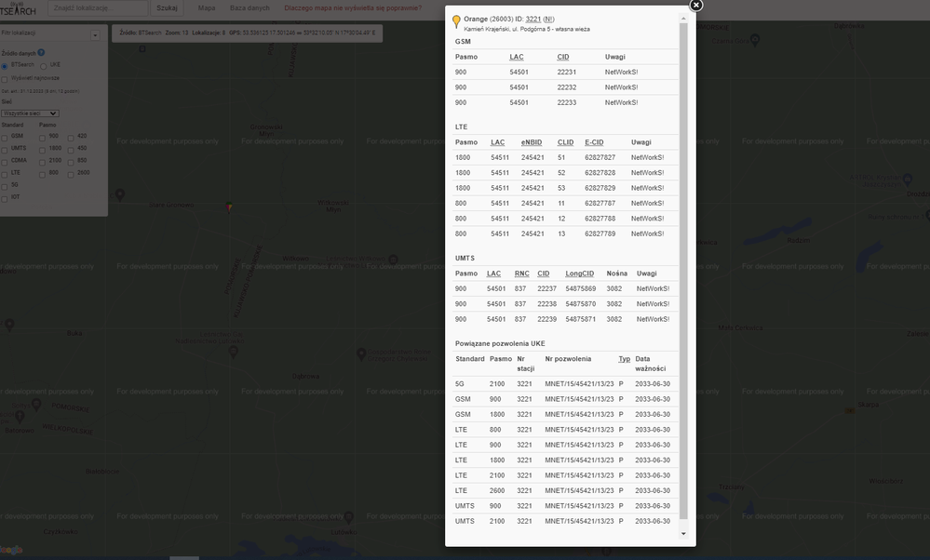Viewport: 930px width, 560px height.
Task: Open the Baza danych menu item
Action: [249, 7]
